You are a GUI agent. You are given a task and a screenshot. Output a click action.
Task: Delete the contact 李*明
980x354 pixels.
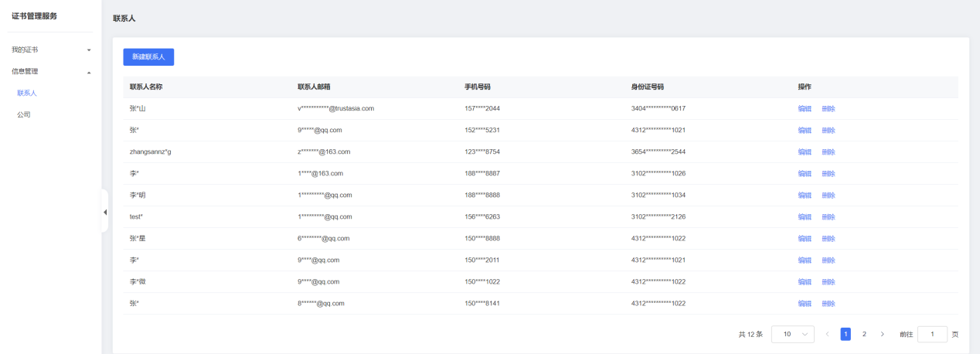(829, 195)
